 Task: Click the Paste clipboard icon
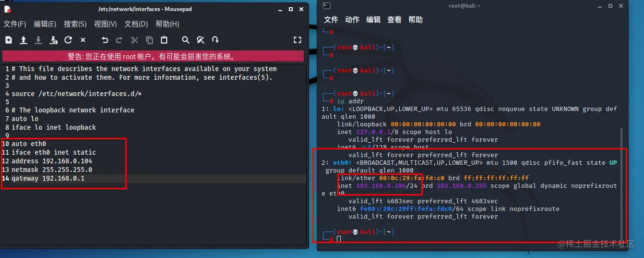(x=164, y=40)
